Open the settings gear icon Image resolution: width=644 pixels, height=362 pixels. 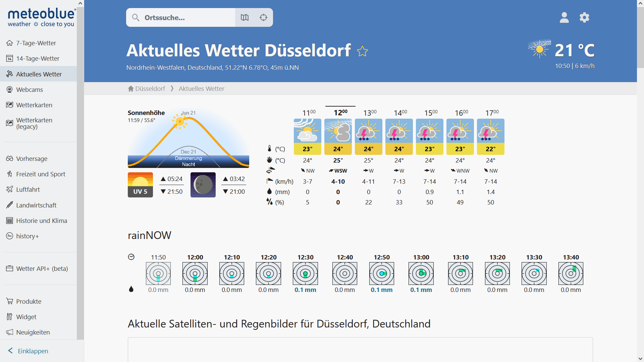tap(584, 17)
